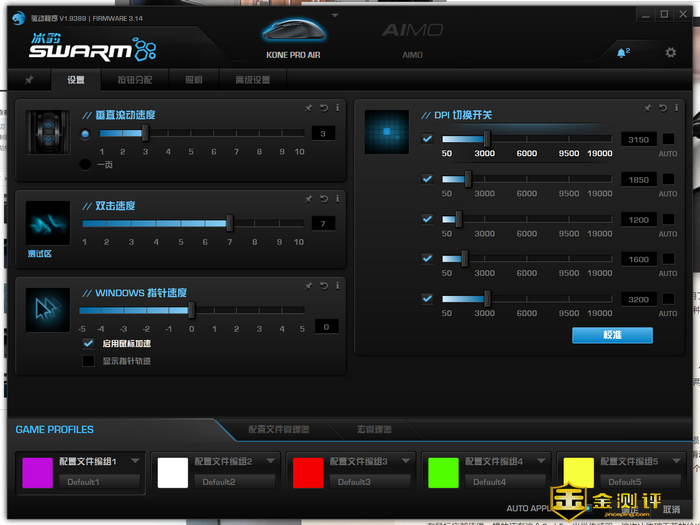Open Swarm settings via the gear icon
The width and height of the screenshot is (700, 525).
pyautogui.click(x=671, y=52)
